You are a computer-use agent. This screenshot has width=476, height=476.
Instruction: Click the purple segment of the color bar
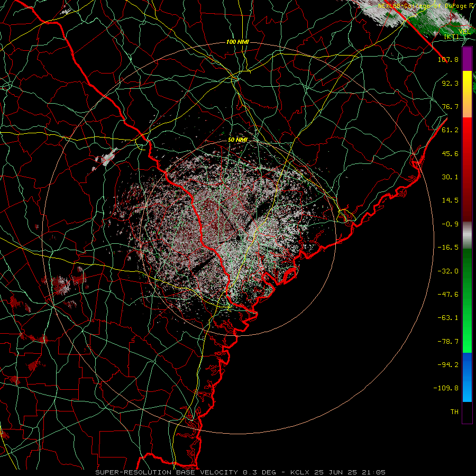click(467, 59)
